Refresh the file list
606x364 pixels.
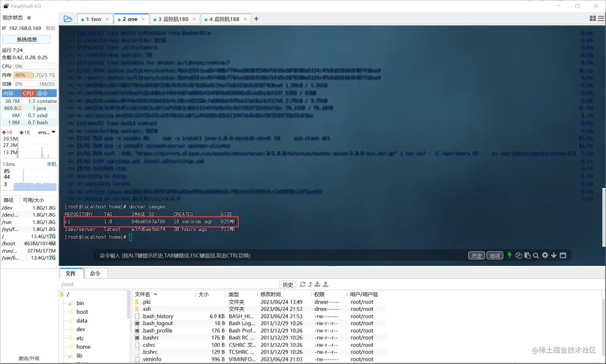pos(303,284)
